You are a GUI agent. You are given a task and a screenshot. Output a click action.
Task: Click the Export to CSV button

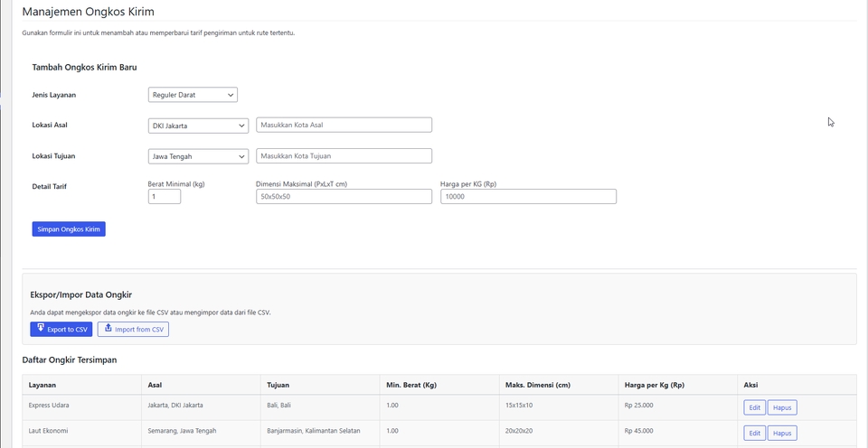(x=61, y=329)
